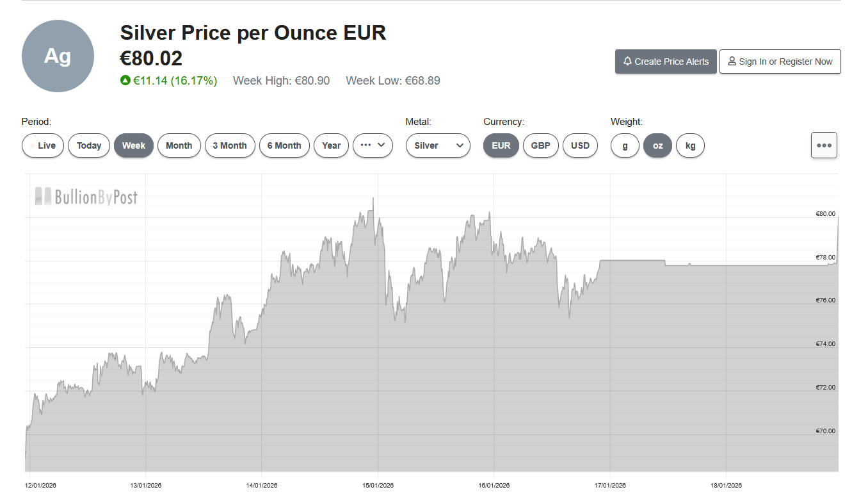Open the chart options three-dots menu
The height and width of the screenshot is (494, 868).
pos(824,145)
